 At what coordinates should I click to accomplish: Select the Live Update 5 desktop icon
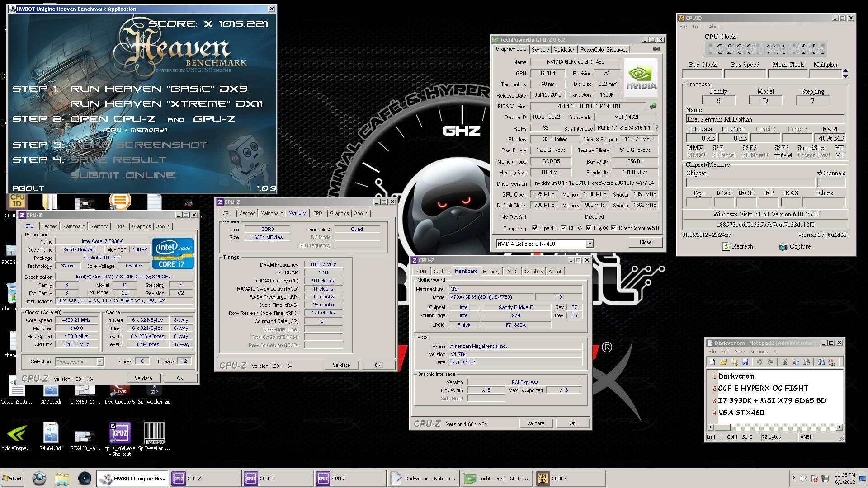tap(120, 394)
